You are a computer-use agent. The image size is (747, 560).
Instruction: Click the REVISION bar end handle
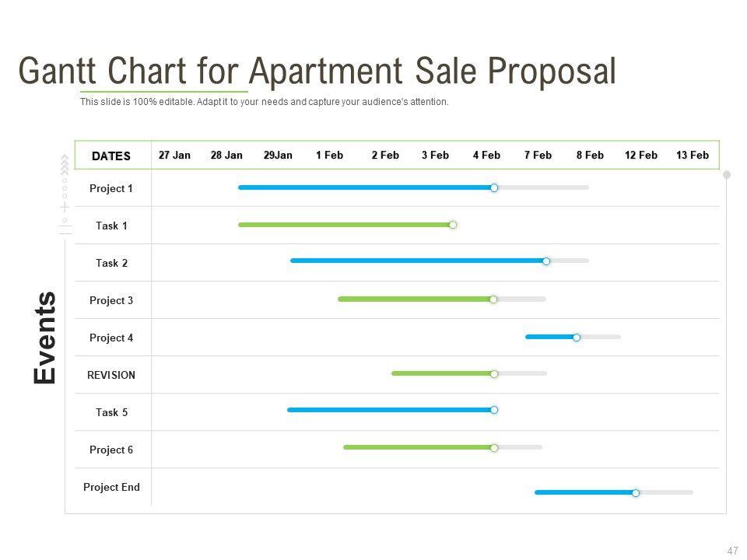494,374
